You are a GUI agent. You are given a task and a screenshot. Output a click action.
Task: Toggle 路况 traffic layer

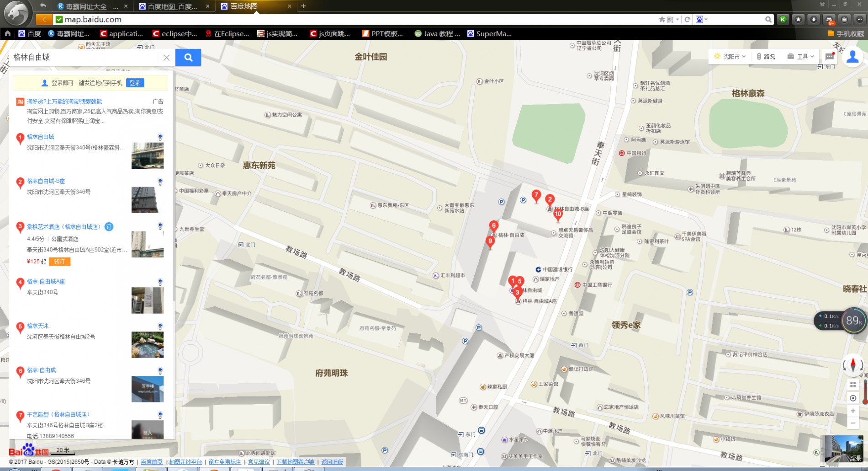pos(766,57)
